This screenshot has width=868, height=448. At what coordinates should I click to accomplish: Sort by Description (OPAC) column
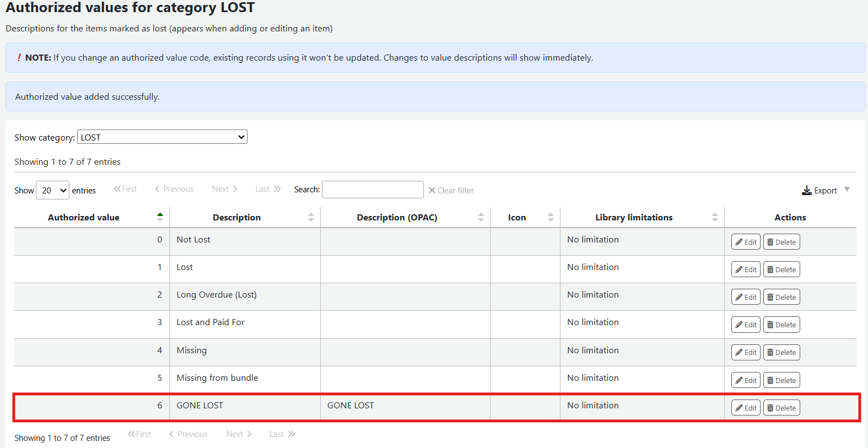pos(397,218)
